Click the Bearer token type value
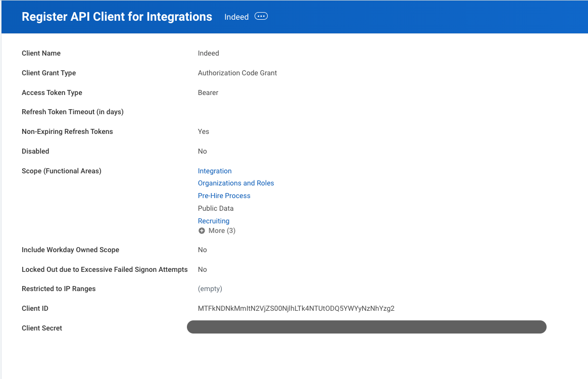The height and width of the screenshot is (379, 588). pos(208,92)
